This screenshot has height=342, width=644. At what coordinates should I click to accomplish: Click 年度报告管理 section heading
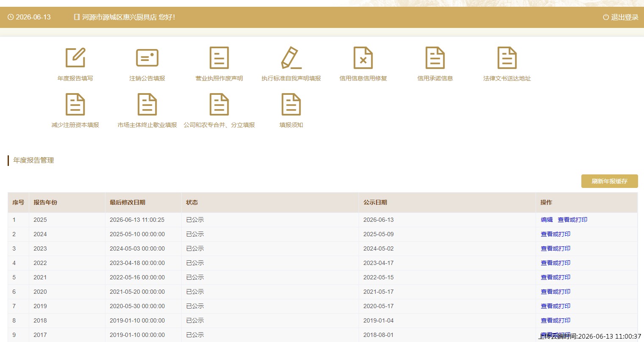pos(33,160)
